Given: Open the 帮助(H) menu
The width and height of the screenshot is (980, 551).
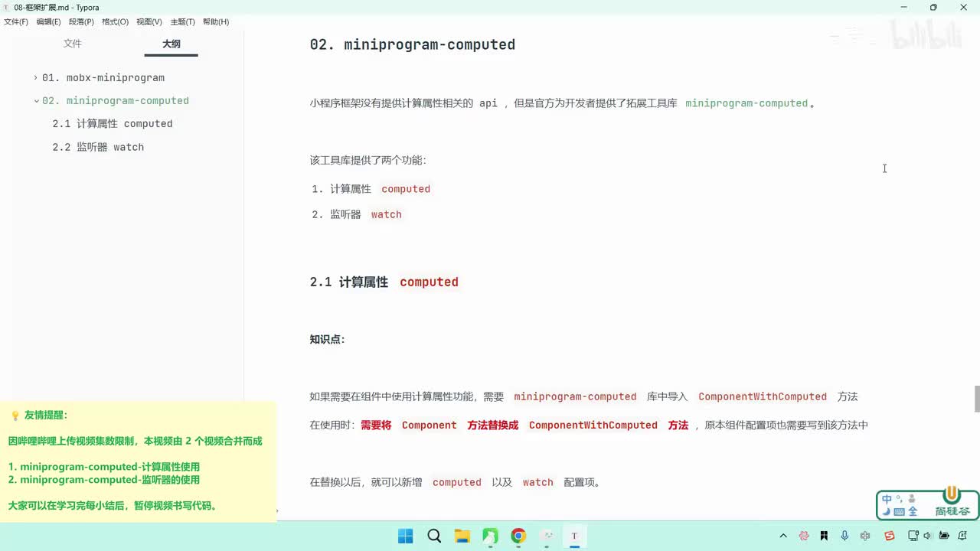Looking at the screenshot, I should 216,21.
